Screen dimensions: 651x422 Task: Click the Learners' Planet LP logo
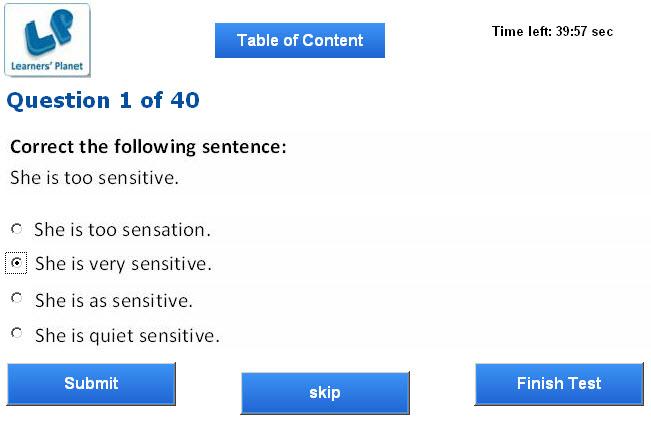click(x=47, y=40)
